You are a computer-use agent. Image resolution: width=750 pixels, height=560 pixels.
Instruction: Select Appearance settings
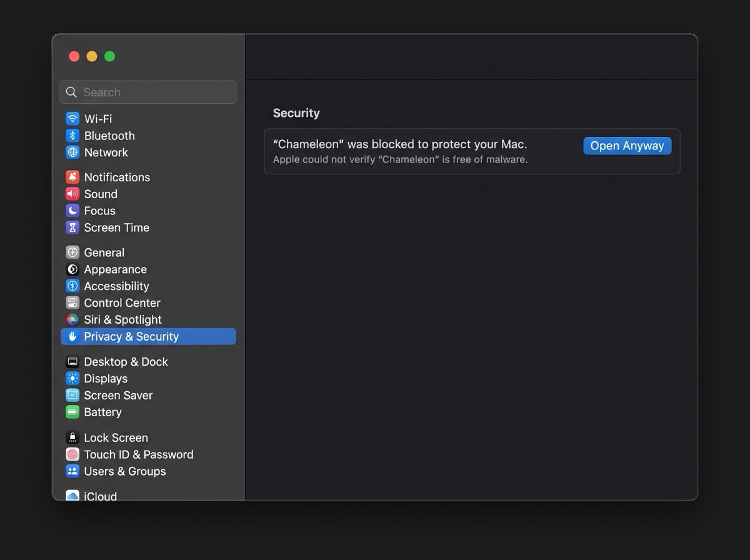[x=116, y=269]
